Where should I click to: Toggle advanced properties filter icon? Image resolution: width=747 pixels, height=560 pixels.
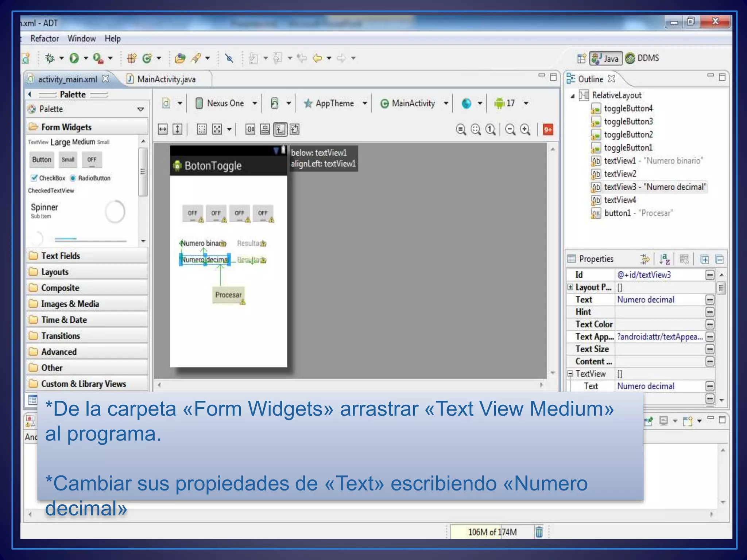pos(645,259)
